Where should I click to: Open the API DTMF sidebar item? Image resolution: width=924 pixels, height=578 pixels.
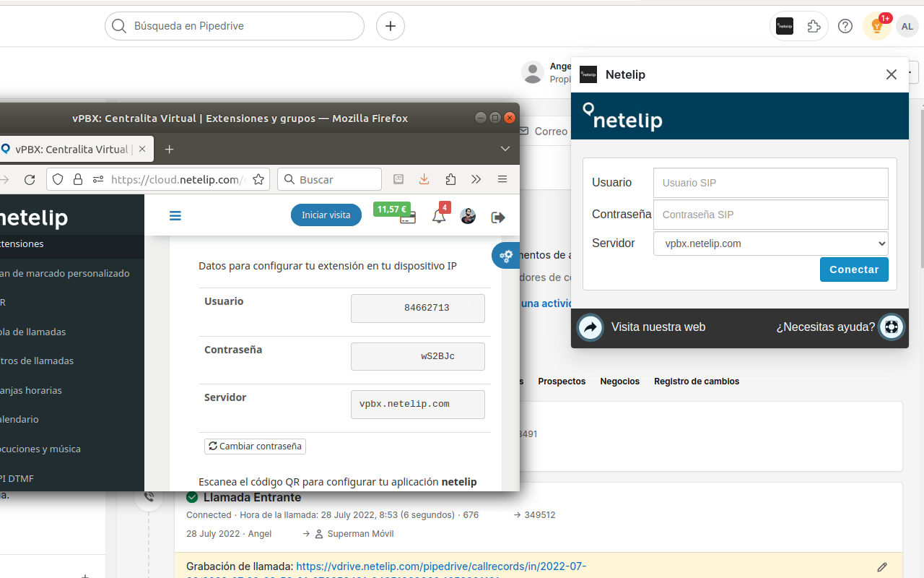tap(72, 478)
